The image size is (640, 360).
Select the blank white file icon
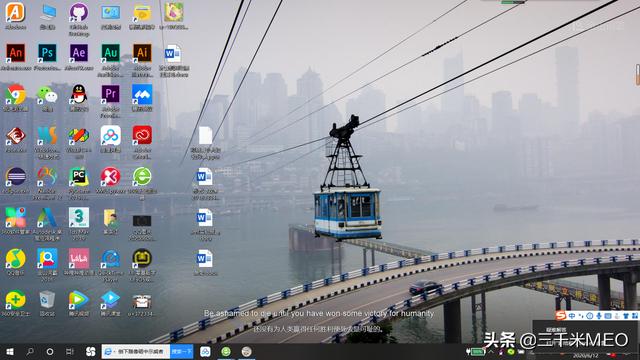pos(205,136)
